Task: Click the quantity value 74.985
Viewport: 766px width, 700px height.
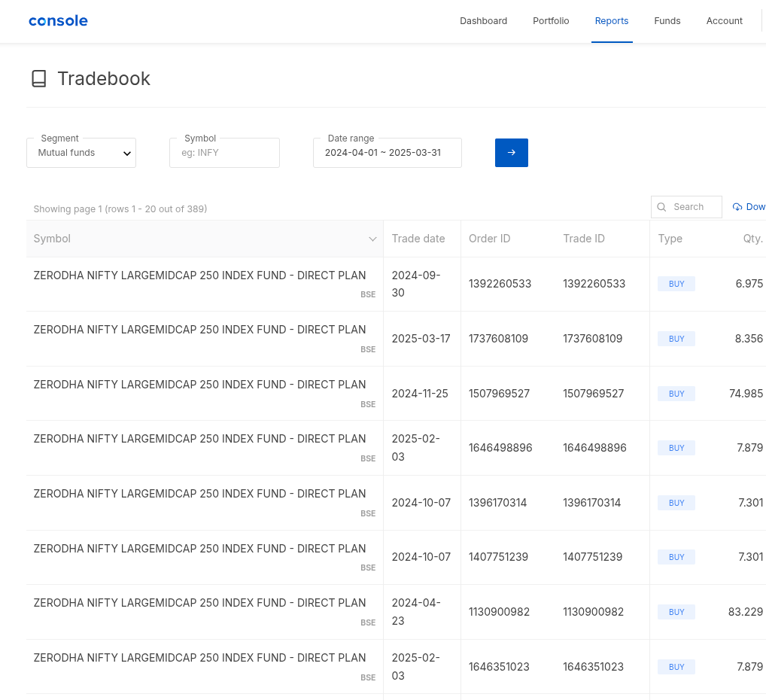Action: [746, 394]
